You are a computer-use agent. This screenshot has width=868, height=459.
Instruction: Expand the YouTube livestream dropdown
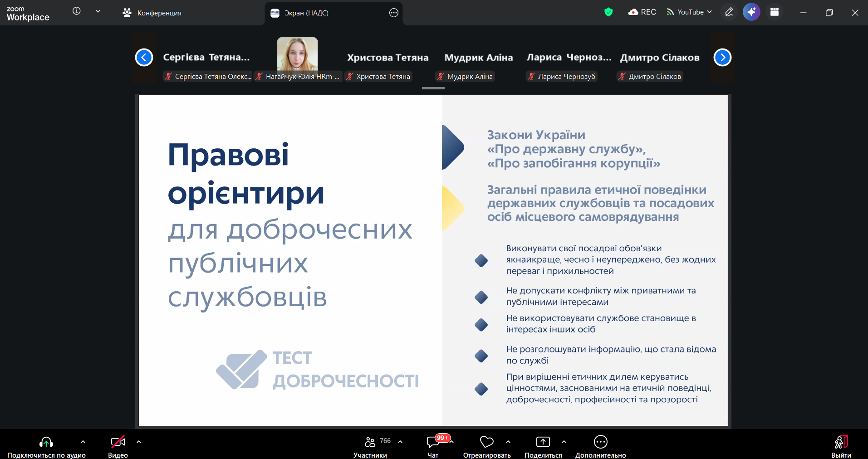(689, 12)
